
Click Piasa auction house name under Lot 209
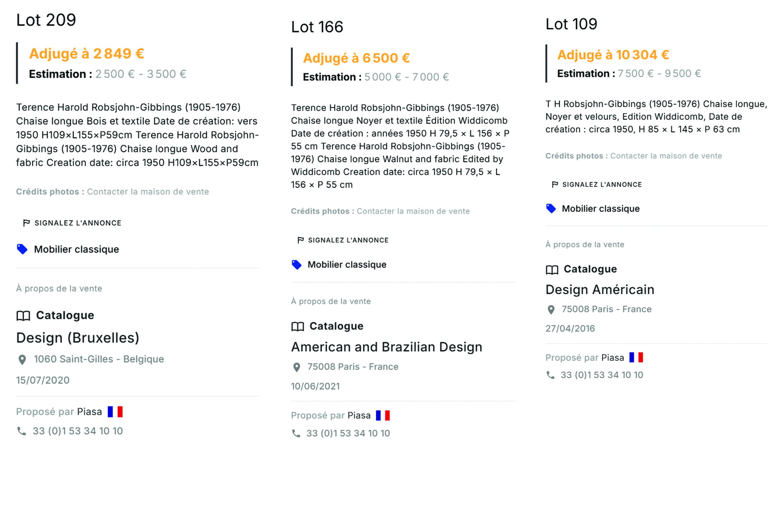click(89, 411)
